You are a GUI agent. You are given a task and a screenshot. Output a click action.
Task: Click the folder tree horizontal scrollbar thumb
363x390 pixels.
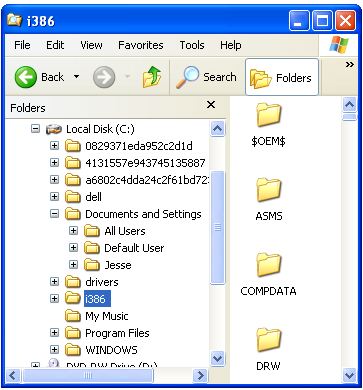coord(88,376)
